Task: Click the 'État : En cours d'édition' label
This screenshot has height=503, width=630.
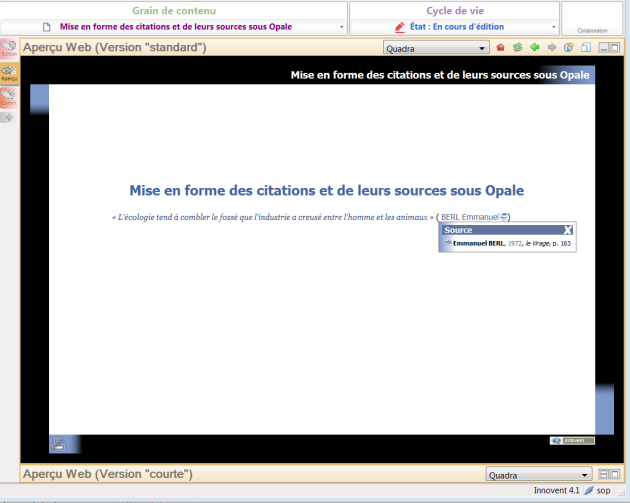Action: coord(457,27)
